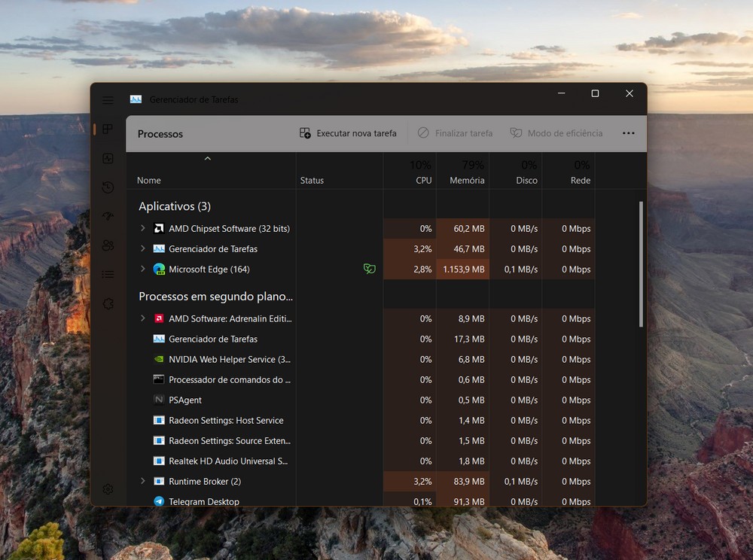The height and width of the screenshot is (560, 753).
Task: Select the Processes icon in sidebar
Action: click(x=108, y=129)
